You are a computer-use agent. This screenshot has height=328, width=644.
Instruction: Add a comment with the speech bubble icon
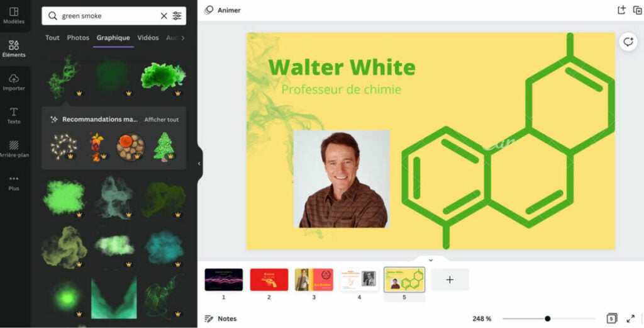[x=628, y=42]
